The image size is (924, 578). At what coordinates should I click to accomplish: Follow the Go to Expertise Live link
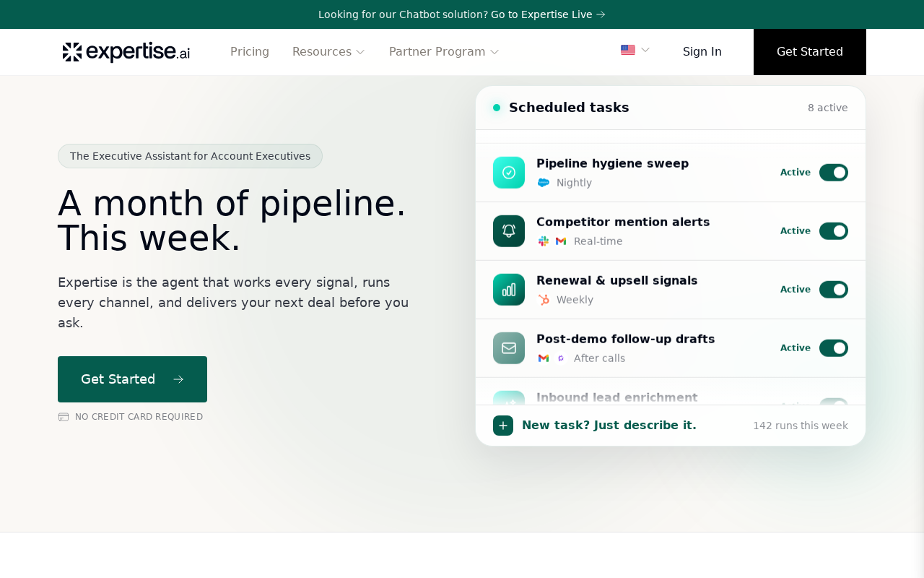click(548, 14)
